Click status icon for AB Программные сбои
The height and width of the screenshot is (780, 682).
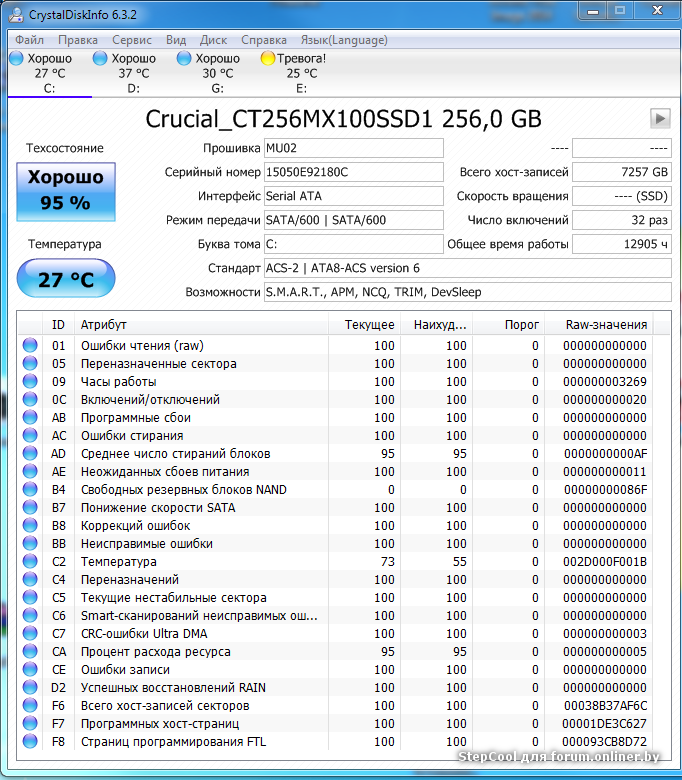tap(30, 417)
